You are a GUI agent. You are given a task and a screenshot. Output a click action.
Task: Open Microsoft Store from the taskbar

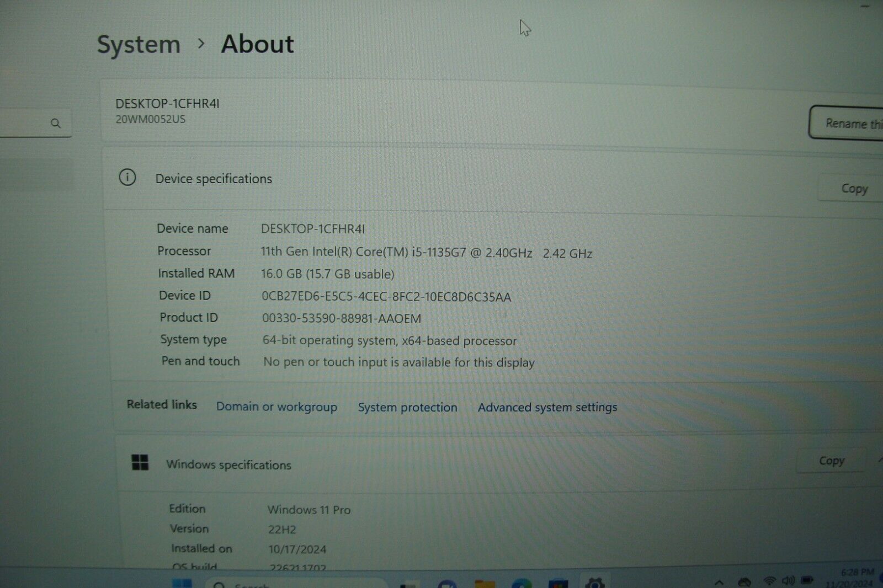(558, 584)
